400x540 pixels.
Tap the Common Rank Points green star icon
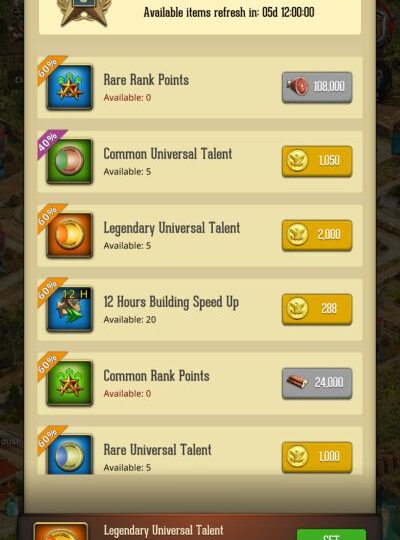[x=70, y=383]
